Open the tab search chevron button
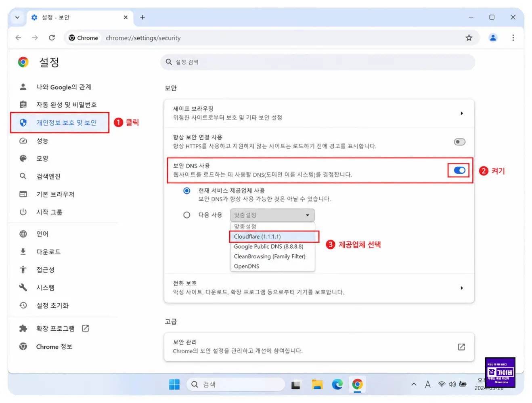 (17, 17)
